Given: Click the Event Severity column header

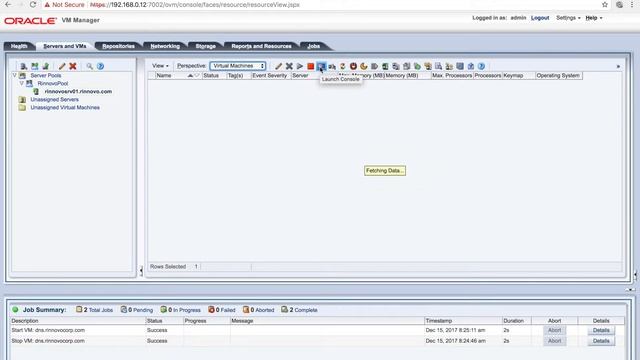Looking at the screenshot, I should point(269,76).
